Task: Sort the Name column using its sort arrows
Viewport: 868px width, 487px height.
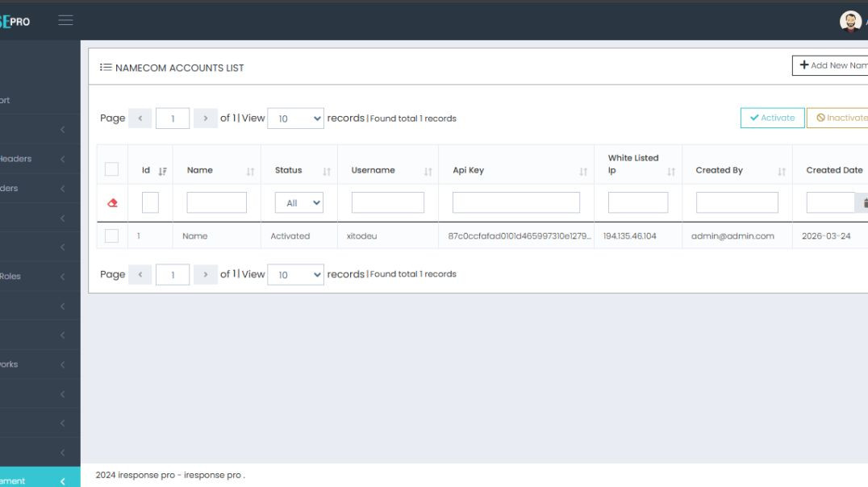Action: click(x=251, y=170)
